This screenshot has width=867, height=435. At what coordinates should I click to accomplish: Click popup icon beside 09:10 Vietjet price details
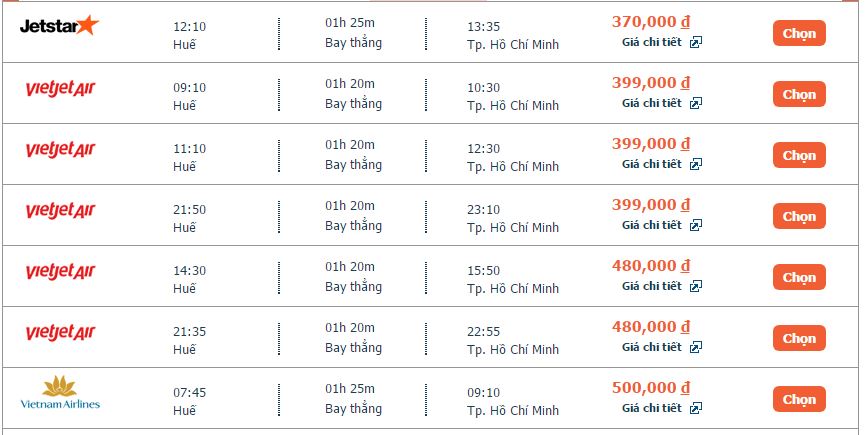(x=696, y=103)
